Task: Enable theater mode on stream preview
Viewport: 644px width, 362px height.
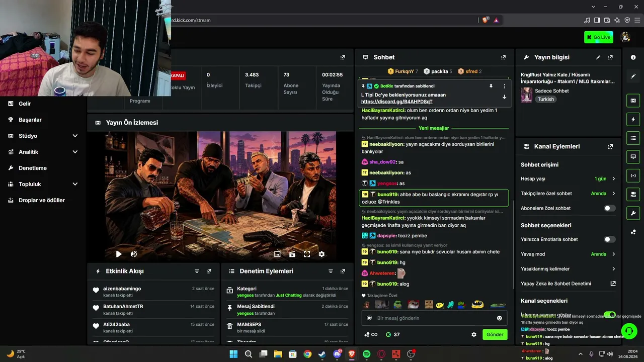Action: tap(292, 254)
